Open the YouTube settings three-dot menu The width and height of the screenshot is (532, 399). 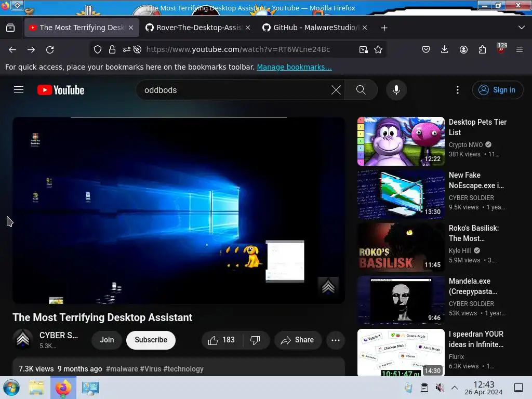(458, 90)
